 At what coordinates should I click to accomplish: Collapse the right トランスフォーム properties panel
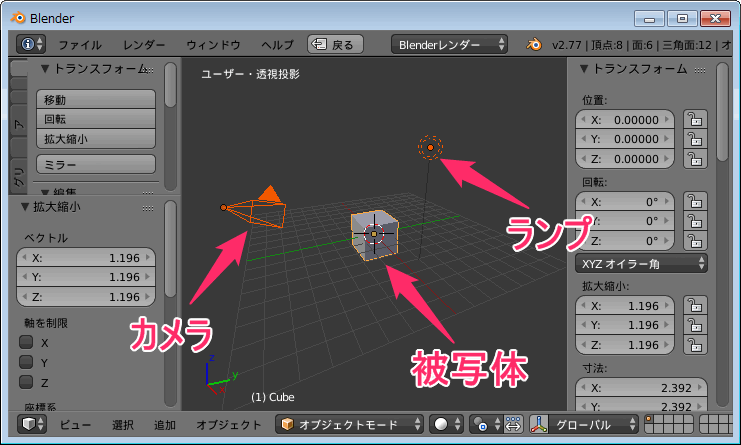pos(584,69)
